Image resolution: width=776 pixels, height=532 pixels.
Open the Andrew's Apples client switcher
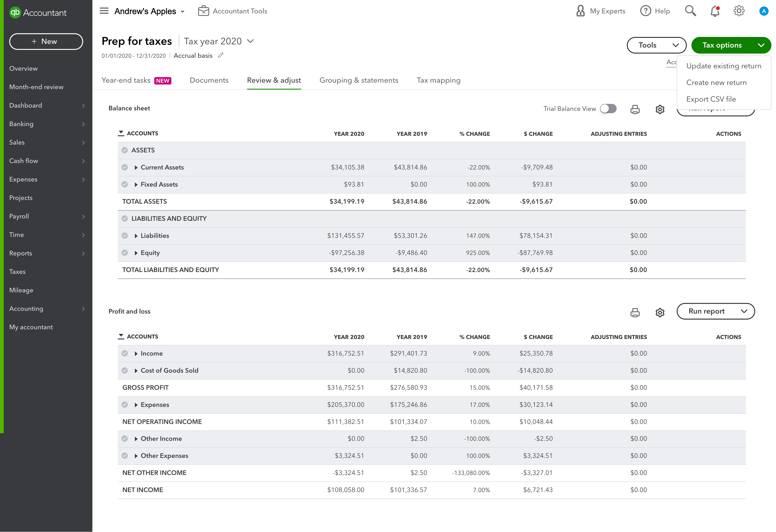coord(149,11)
